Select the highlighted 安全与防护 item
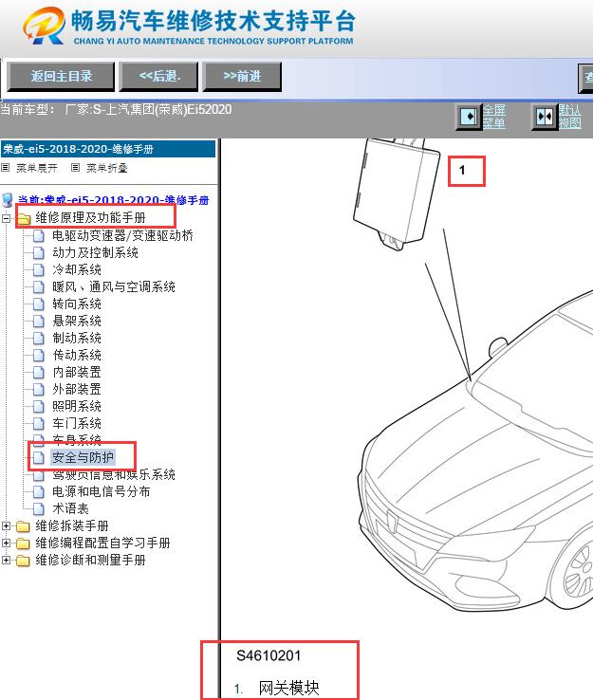Viewport: 593px width, 700px height. (x=83, y=457)
